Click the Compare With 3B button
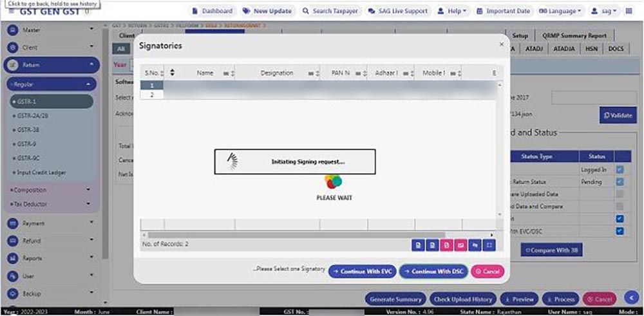Screen dimensions: 644x316 click(x=551, y=250)
